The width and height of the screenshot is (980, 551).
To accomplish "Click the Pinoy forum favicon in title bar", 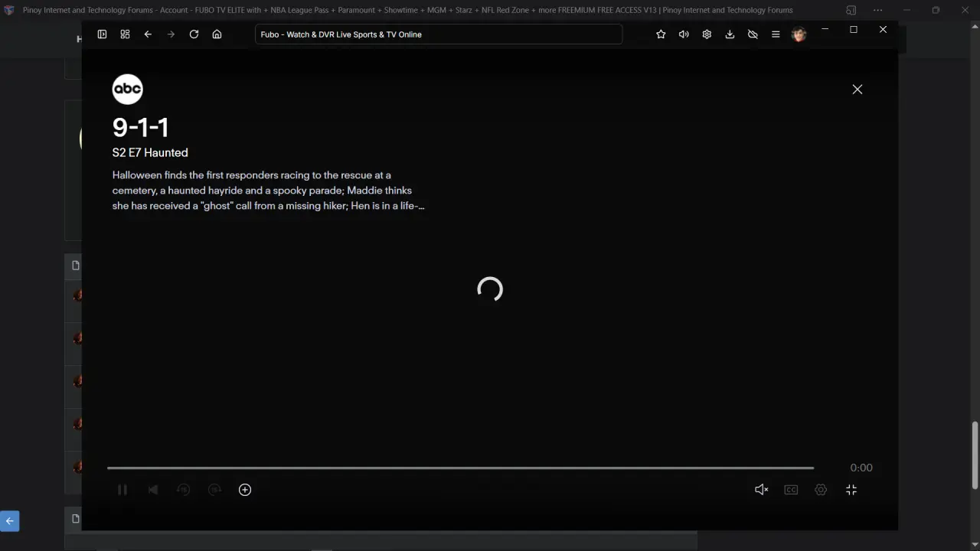I will pos(9,11).
